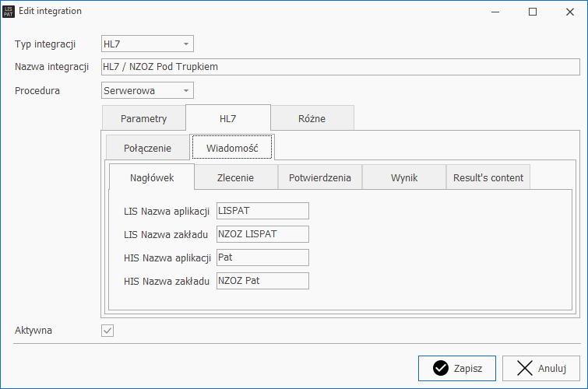Open the Różne tab
Viewport: 588px width, 389px height.
coord(312,119)
